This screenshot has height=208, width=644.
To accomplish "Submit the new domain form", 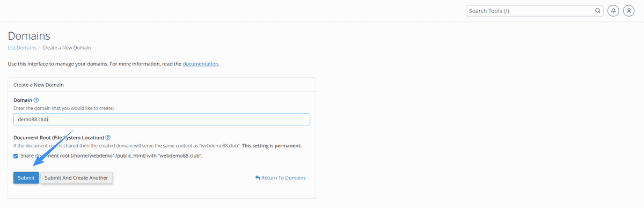I will pyautogui.click(x=26, y=178).
